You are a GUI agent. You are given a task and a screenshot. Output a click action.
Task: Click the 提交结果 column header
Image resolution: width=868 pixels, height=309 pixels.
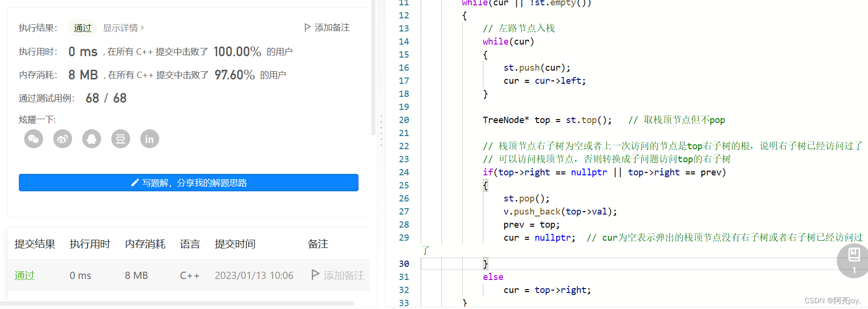click(x=35, y=244)
